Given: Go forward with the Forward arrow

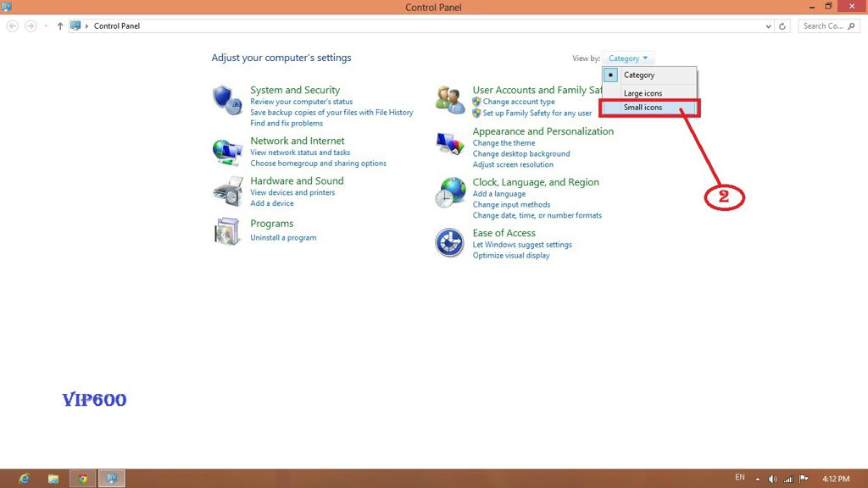Looking at the screenshot, I should 31,26.
